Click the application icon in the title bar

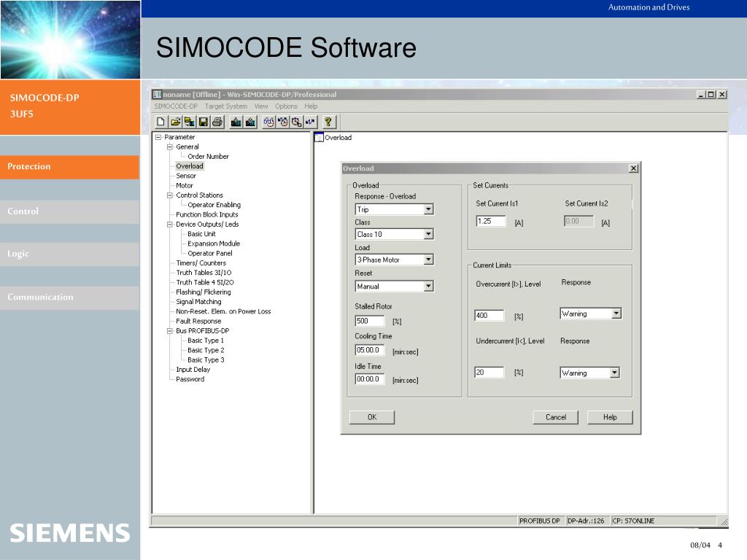(158, 94)
